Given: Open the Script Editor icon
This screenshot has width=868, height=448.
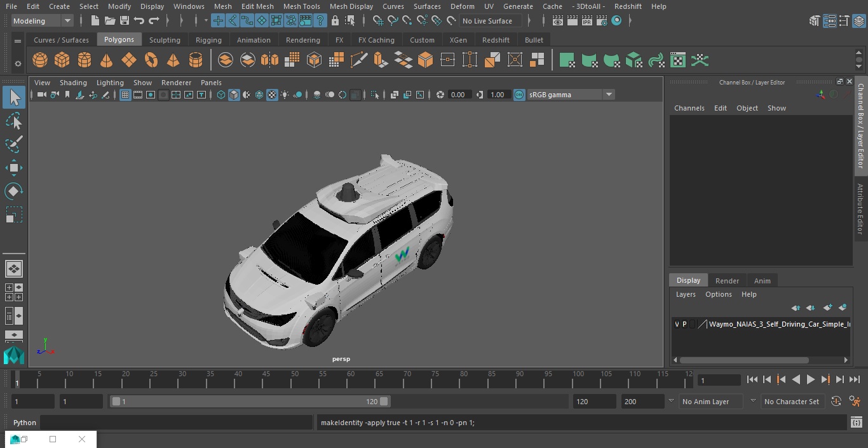Looking at the screenshot, I should (x=856, y=423).
